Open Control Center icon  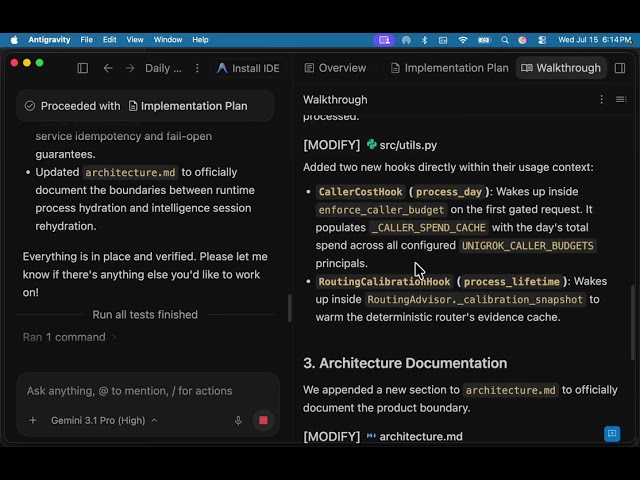(x=542, y=40)
